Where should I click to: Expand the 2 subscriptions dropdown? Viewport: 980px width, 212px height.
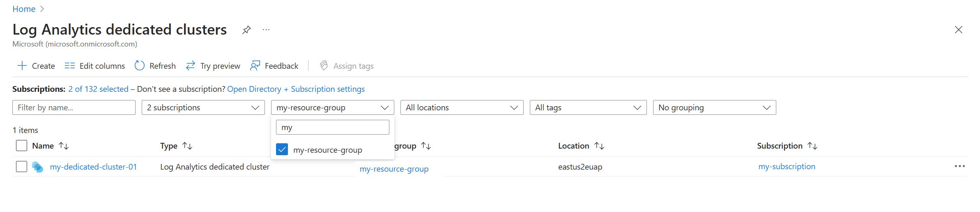click(x=203, y=107)
